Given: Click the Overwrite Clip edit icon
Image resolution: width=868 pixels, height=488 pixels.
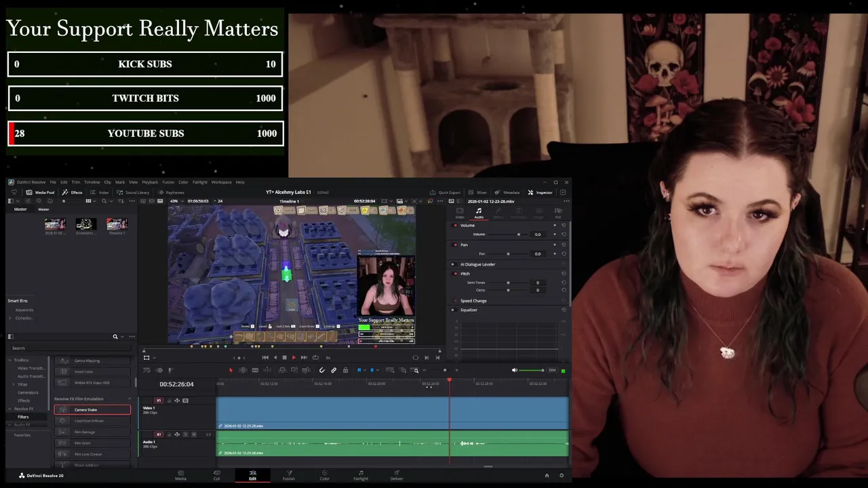Looking at the screenshot, I should tap(294, 370).
